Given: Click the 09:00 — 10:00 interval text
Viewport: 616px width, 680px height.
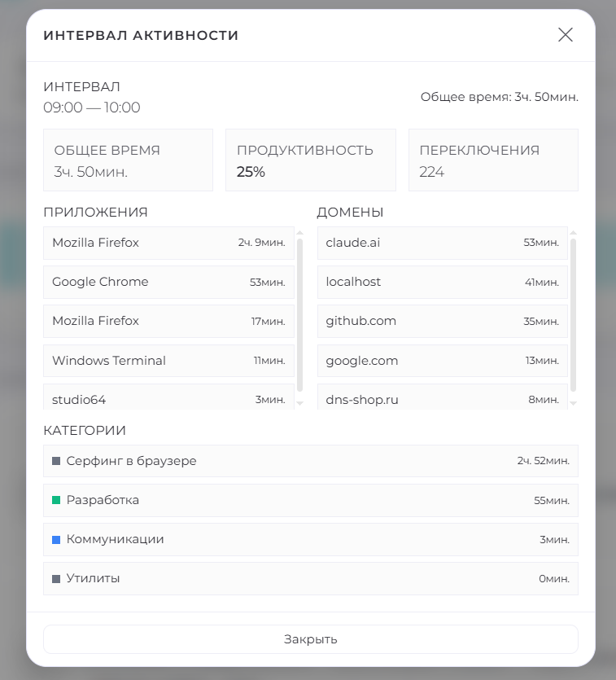Looking at the screenshot, I should point(92,107).
